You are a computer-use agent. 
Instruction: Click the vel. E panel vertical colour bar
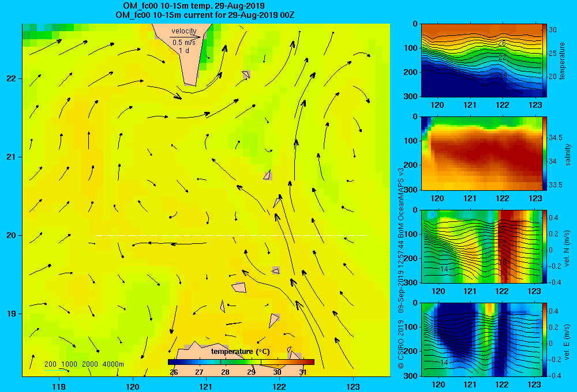click(544, 340)
